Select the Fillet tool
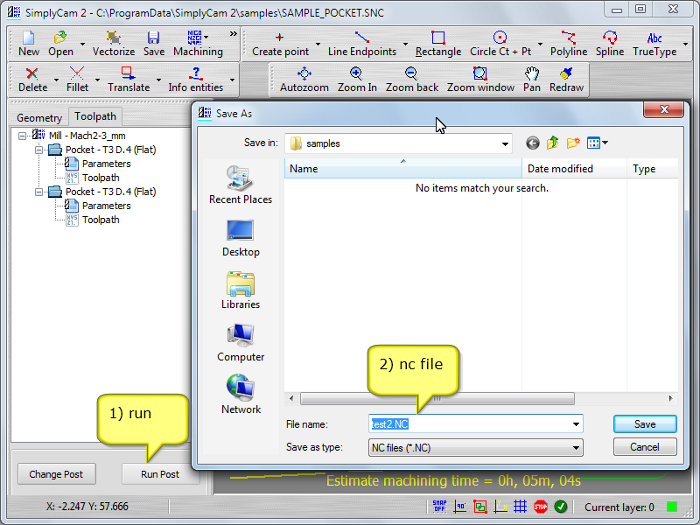The image size is (700, 525). coord(78,79)
